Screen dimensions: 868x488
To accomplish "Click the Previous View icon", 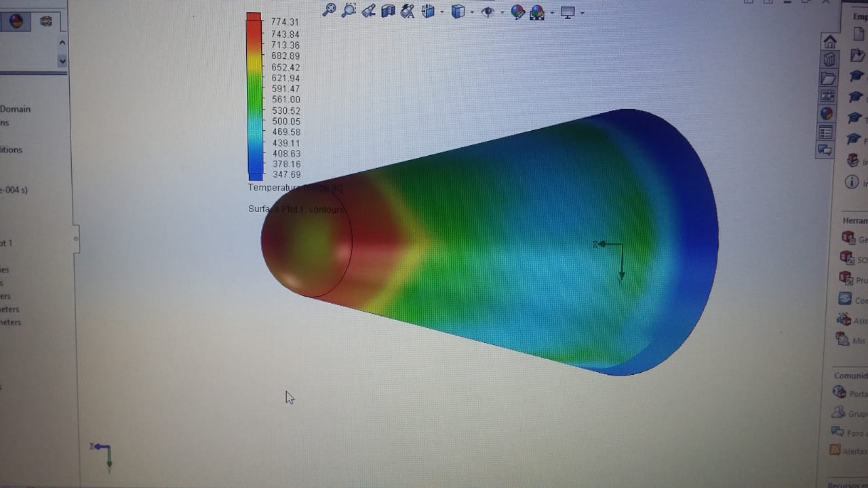I will (368, 11).
